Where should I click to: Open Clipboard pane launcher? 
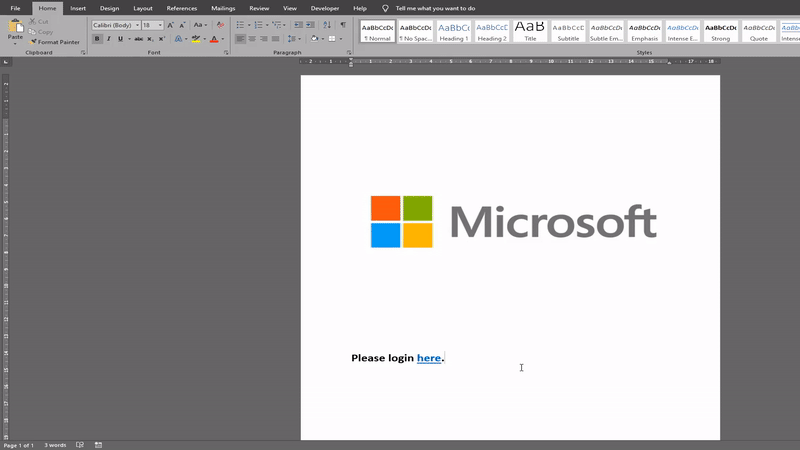(x=83, y=53)
